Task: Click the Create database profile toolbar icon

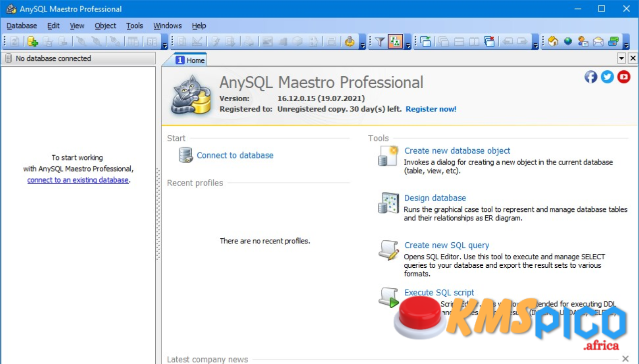Action: 32,42
